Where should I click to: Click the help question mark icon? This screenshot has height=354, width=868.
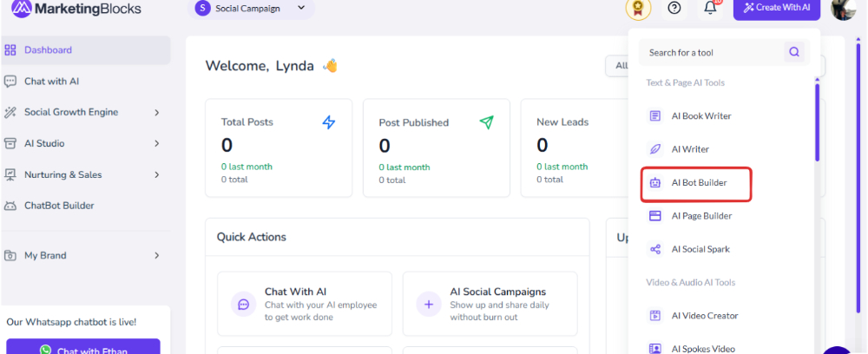[674, 9]
